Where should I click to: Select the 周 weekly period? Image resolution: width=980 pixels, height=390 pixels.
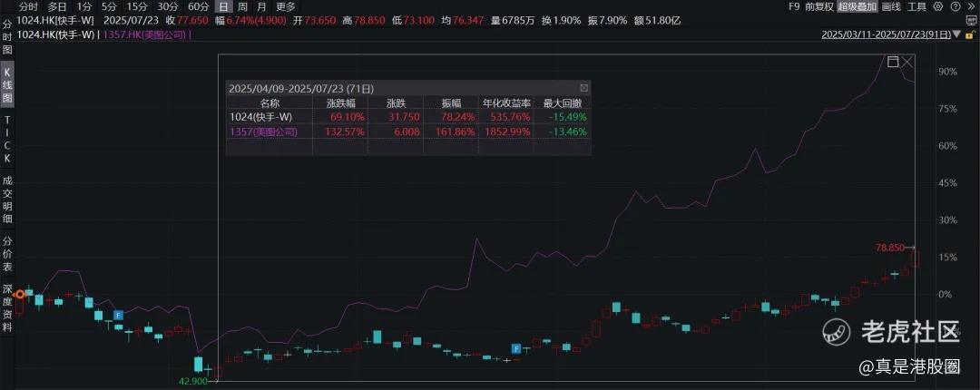[x=241, y=7]
